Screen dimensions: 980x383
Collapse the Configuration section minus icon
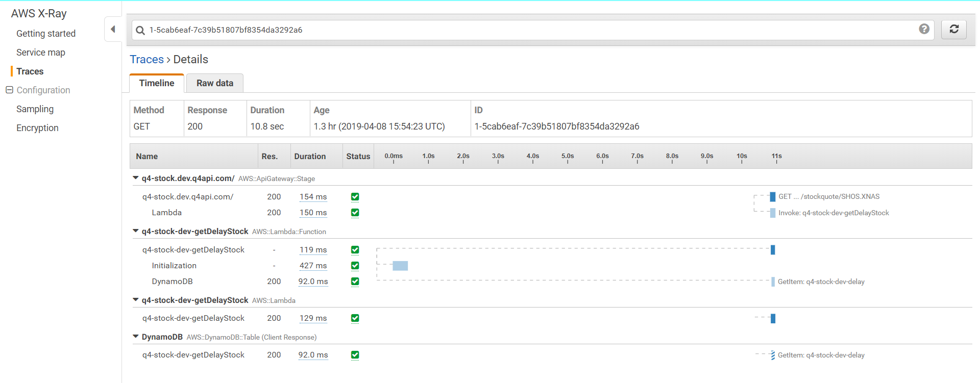click(x=9, y=90)
